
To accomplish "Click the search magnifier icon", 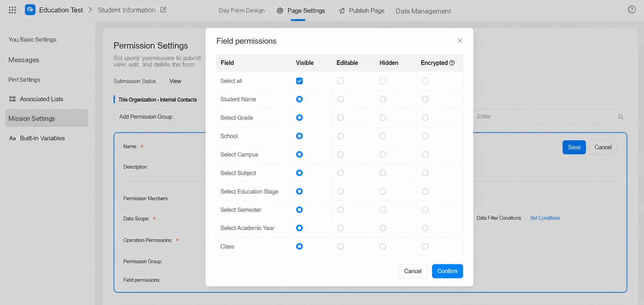I will [621, 117].
